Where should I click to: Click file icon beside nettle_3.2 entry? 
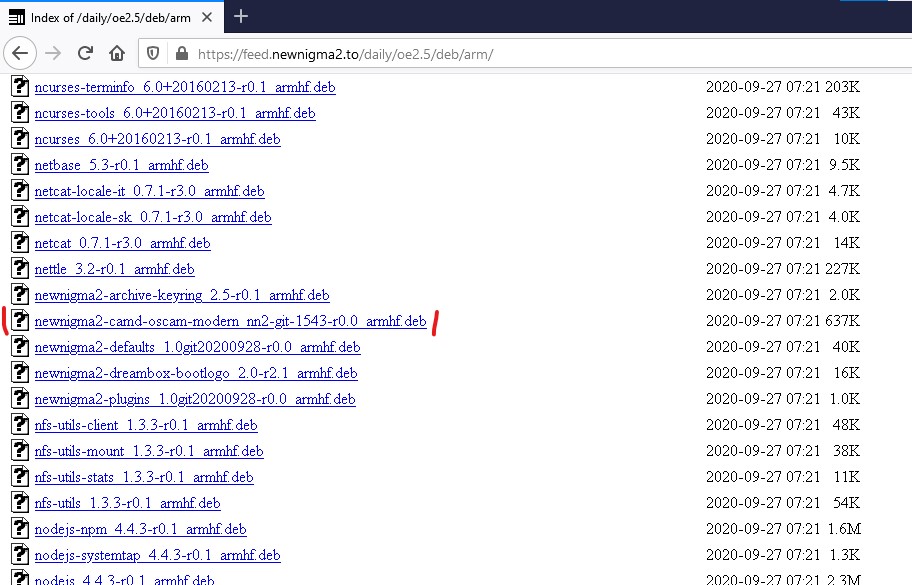[20, 269]
